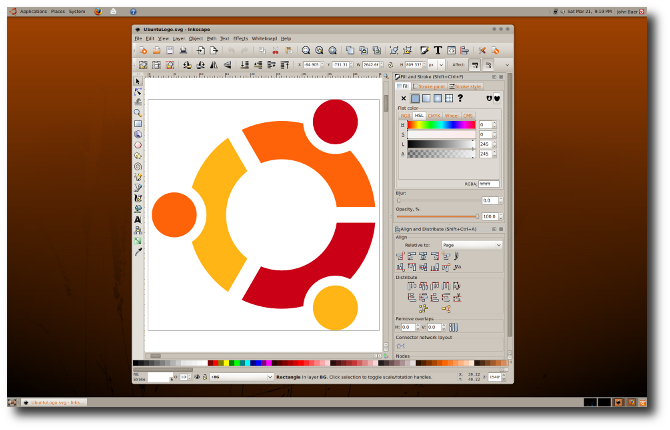Cut selection with scissors icon
This screenshot has width=670, height=430.
click(x=276, y=50)
